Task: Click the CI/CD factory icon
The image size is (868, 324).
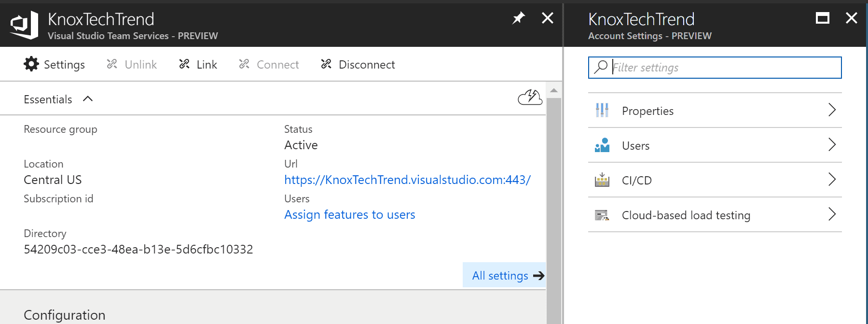Action: (602, 180)
